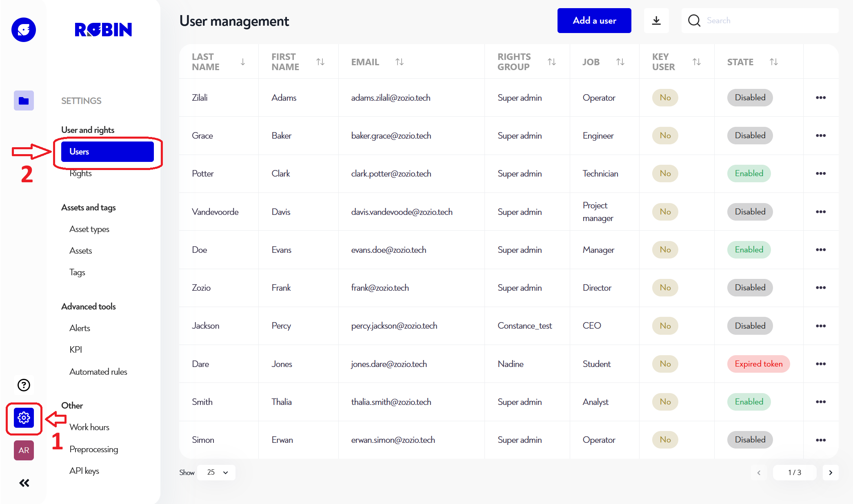Open Rights settings page
The height and width of the screenshot is (504, 853).
point(80,173)
